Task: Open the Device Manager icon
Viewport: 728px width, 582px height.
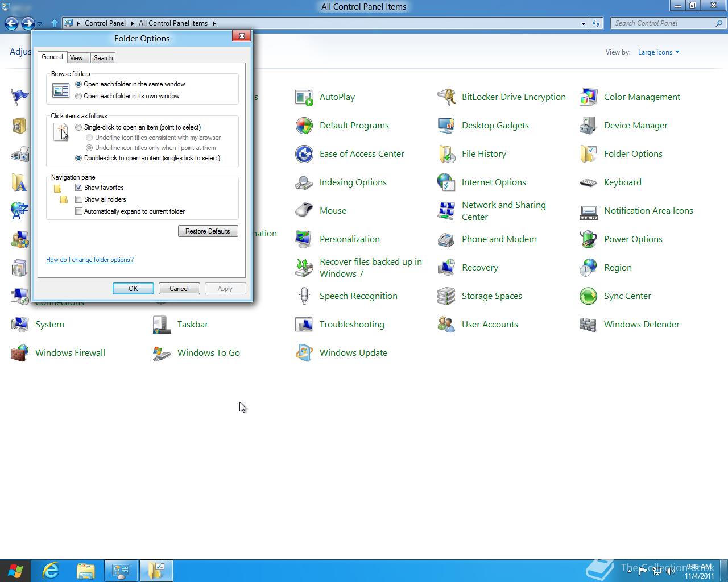Action: (635, 125)
